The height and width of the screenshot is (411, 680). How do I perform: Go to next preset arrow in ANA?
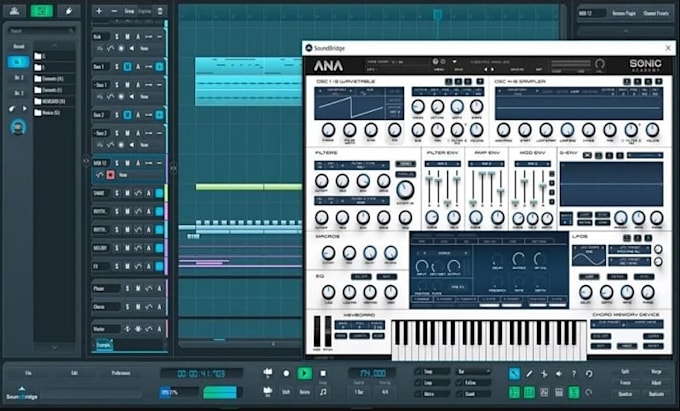pos(492,69)
